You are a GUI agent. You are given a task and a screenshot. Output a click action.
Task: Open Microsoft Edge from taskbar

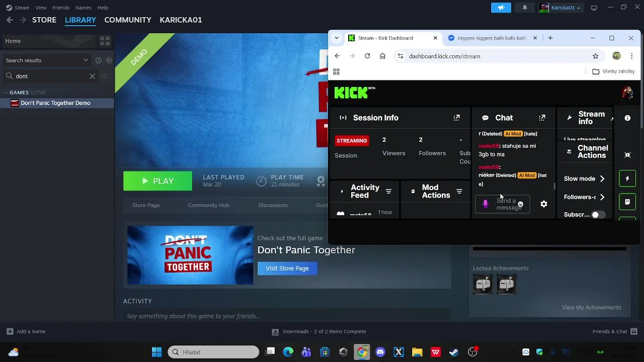(x=288, y=352)
